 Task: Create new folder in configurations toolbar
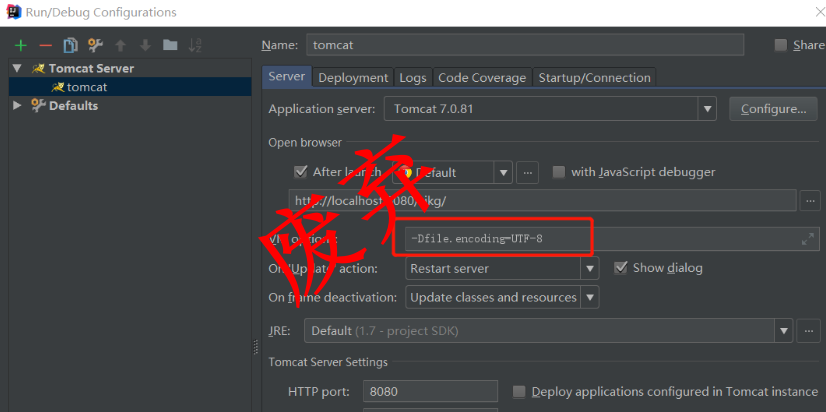coord(170,45)
